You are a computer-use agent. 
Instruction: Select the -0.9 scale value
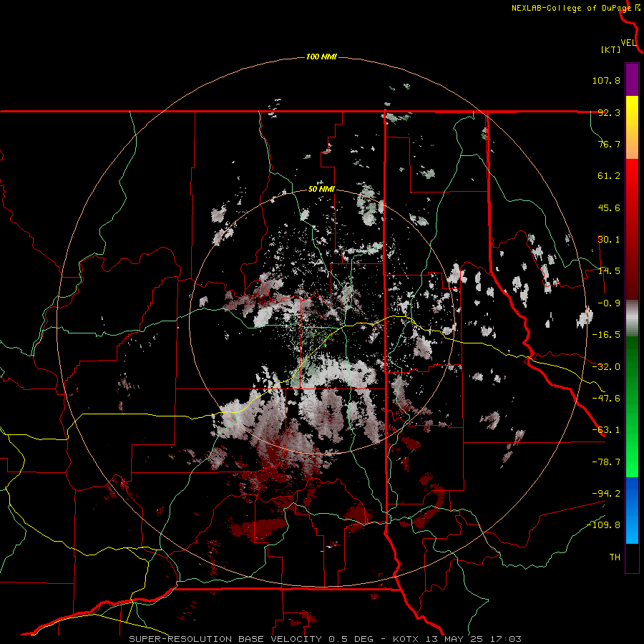click(609, 303)
